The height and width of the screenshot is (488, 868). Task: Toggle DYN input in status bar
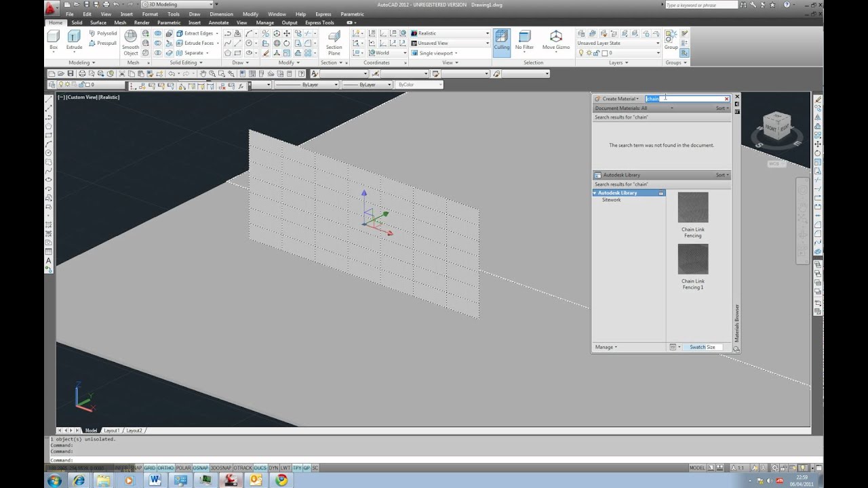tap(274, 468)
